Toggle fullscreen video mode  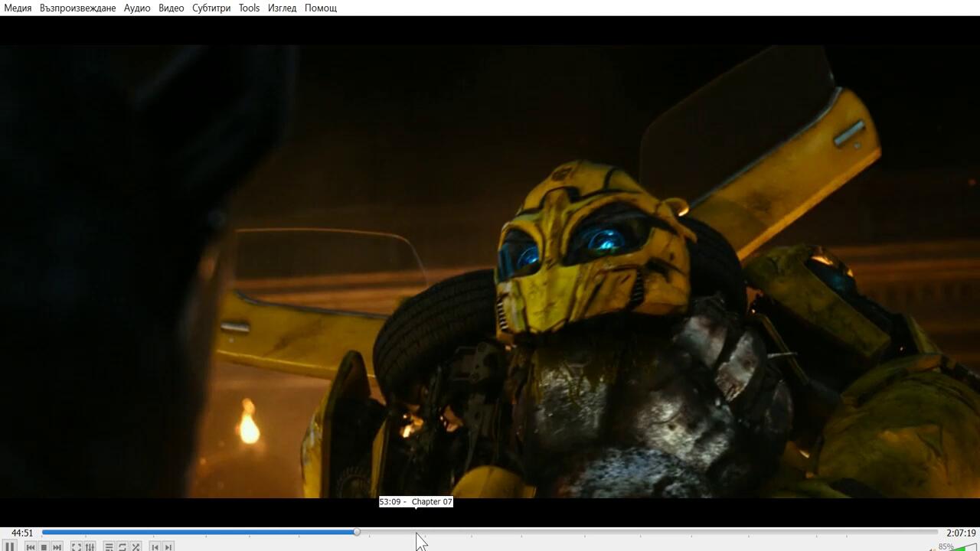(77, 546)
